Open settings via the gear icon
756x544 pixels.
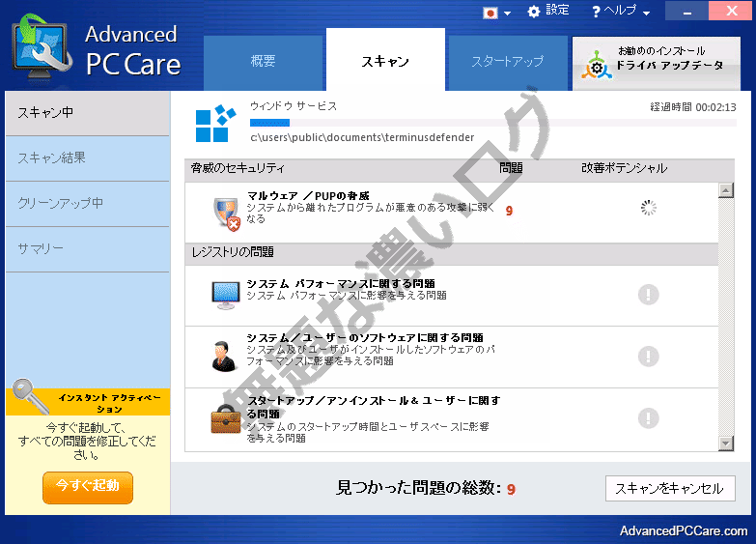point(534,12)
